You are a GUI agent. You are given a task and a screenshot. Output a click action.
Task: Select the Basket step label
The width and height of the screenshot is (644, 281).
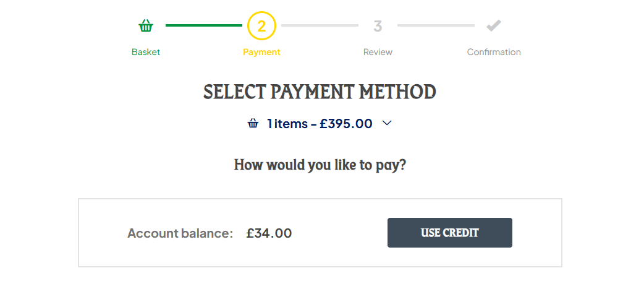[x=146, y=52]
